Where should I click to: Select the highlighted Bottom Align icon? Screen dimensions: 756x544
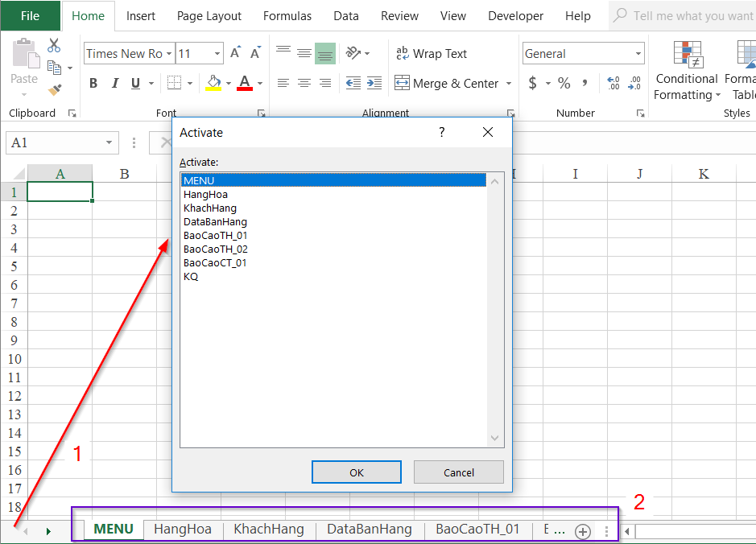tap(325, 53)
